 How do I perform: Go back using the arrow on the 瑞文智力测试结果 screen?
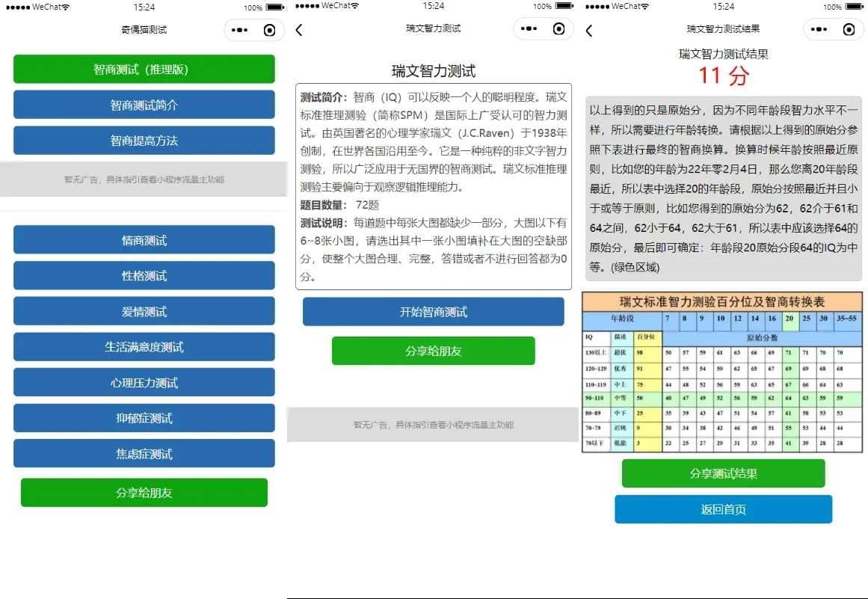tap(589, 31)
